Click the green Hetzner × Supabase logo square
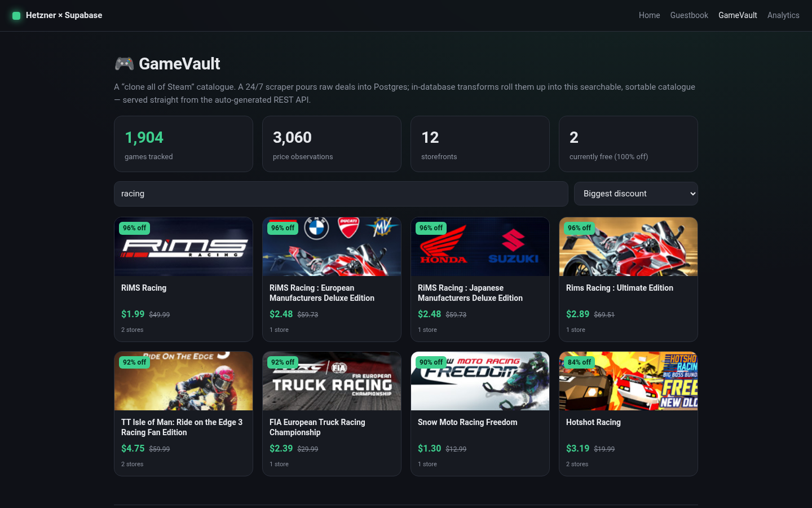This screenshot has width=812, height=508. click(x=16, y=15)
